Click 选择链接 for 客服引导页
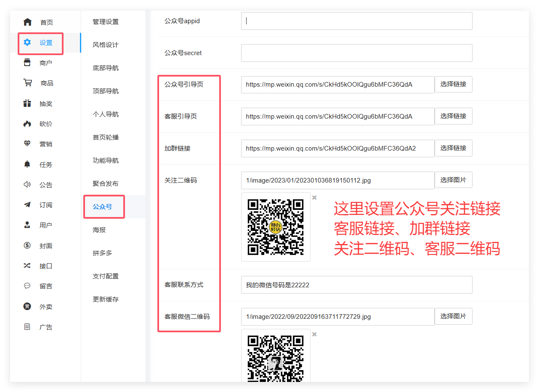Image resolution: width=539 pixels, height=392 pixels. [x=453, y=116]
